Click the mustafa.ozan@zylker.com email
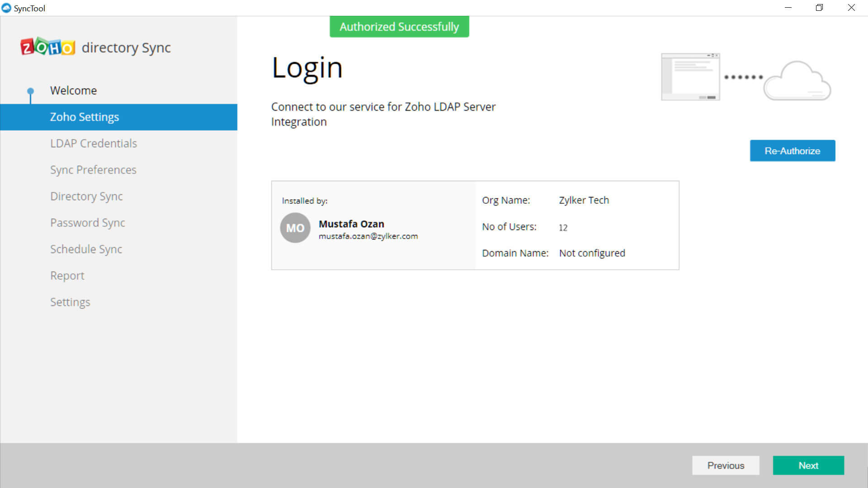The image size is (868, 488). pyautogui.click(x=368, y=236)
